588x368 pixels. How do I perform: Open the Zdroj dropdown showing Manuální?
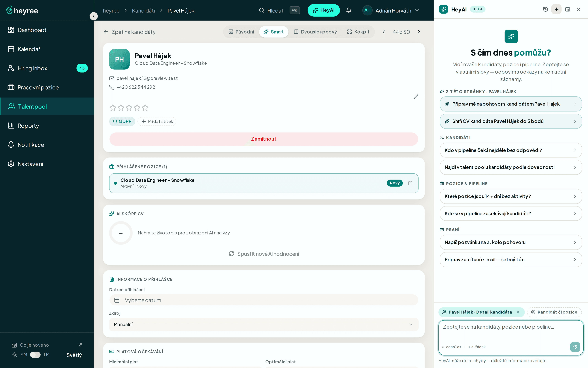264,324
